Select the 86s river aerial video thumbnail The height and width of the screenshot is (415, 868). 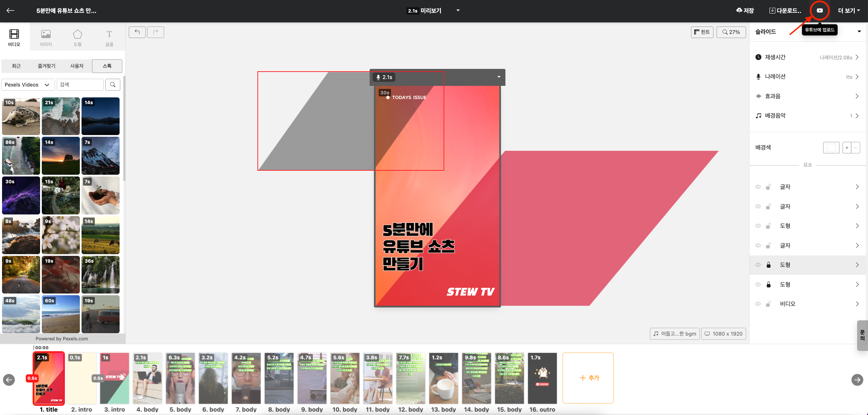point(21,156)
